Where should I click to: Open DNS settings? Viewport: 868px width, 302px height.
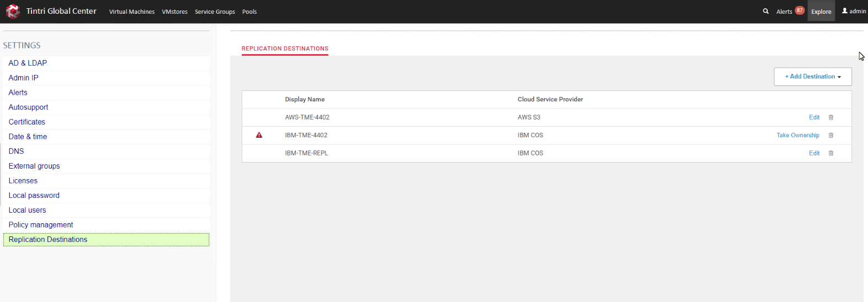[106, 151]
